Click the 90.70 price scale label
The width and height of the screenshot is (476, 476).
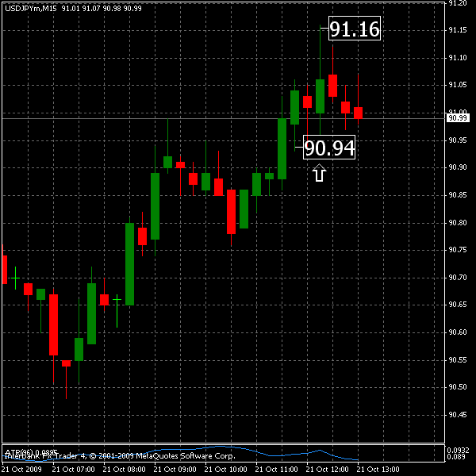point(458,278)
